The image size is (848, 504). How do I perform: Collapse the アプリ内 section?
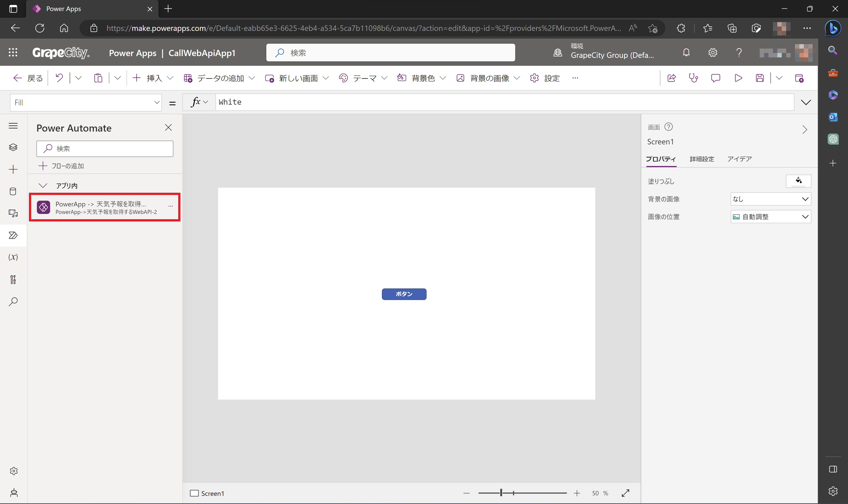point(43,185)
